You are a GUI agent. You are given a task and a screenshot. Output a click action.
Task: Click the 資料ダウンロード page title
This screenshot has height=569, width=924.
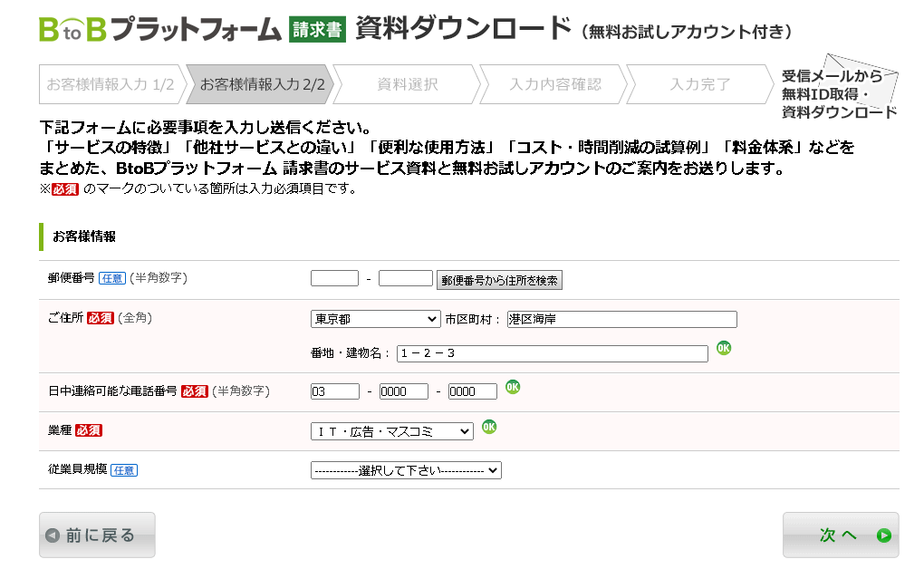pos(463,28)
